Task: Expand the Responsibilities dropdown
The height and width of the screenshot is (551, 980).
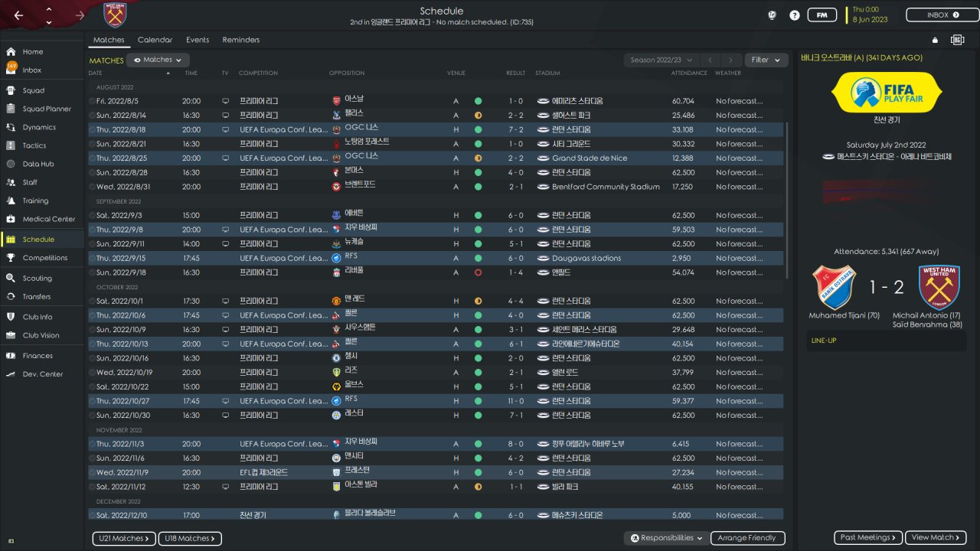Action: pos(666,538)
